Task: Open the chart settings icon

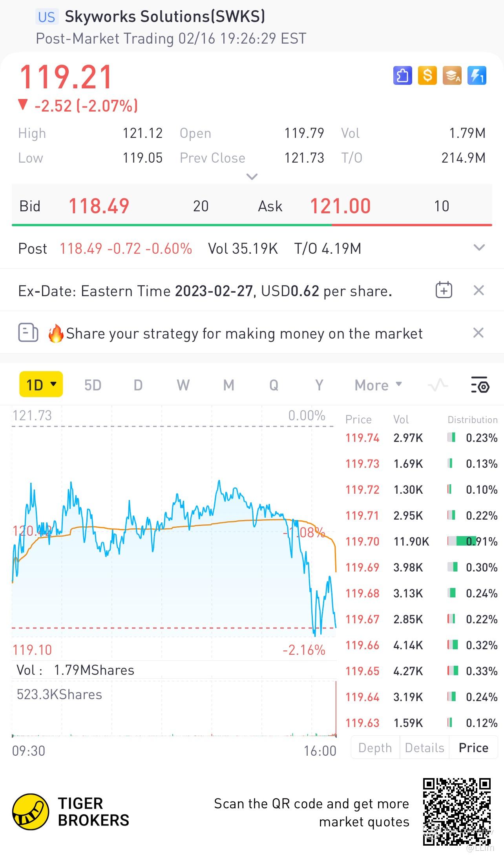Action: click(480, 385)
